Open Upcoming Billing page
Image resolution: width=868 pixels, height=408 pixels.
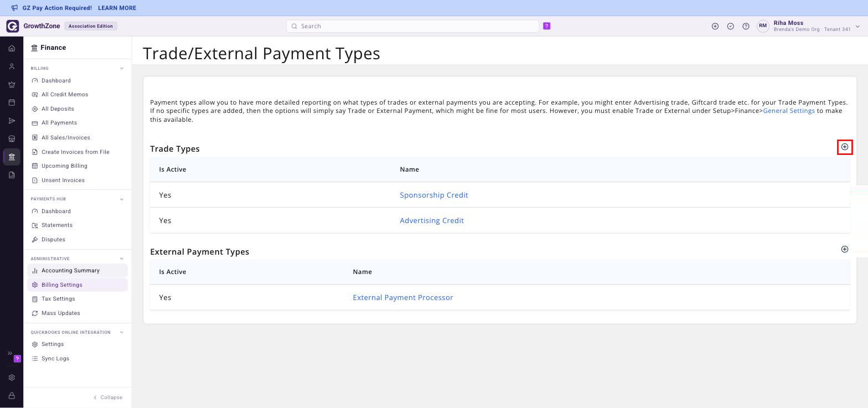(x=64, y=166)
